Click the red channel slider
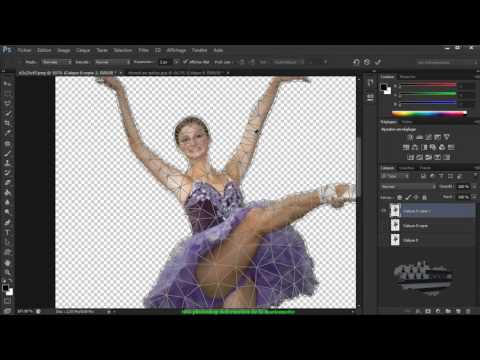The height and width of the screenshot is (360, 480). tap(428, 86)
